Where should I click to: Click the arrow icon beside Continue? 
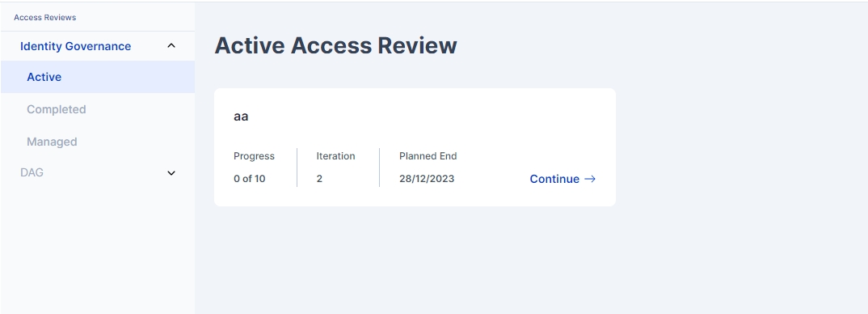pyautogui.click(x=590, y=179)
